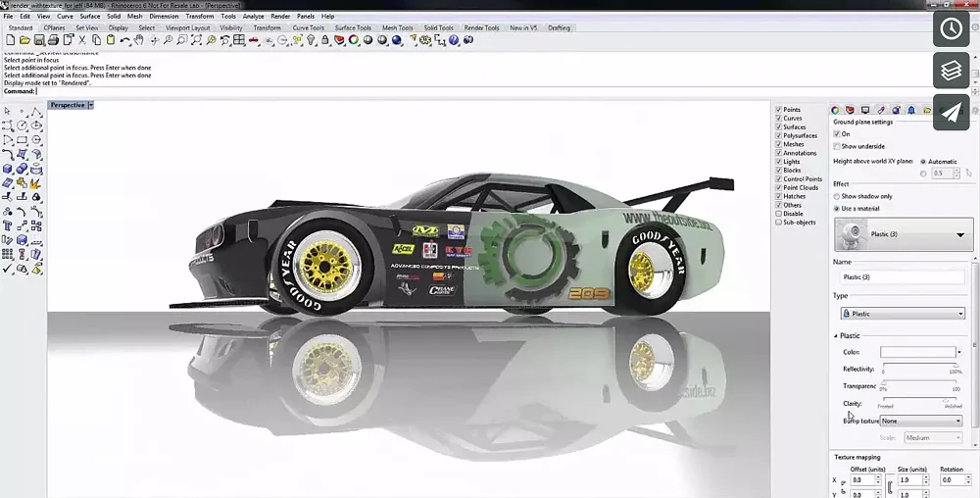Switch to the Surface Tools tab
The image size is (980, 498).
[352, 27]
